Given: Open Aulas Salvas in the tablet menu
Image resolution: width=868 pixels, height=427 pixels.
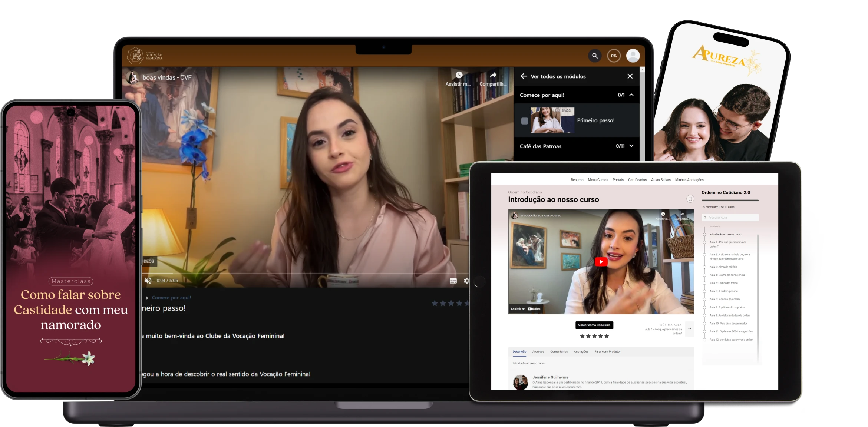Looking at the screenshot, I should [661, 180].
